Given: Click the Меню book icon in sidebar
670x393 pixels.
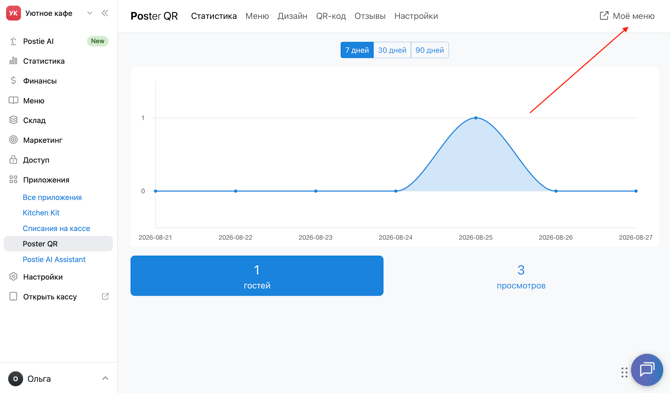Looking at the screenshot, I should coord(13,100).
